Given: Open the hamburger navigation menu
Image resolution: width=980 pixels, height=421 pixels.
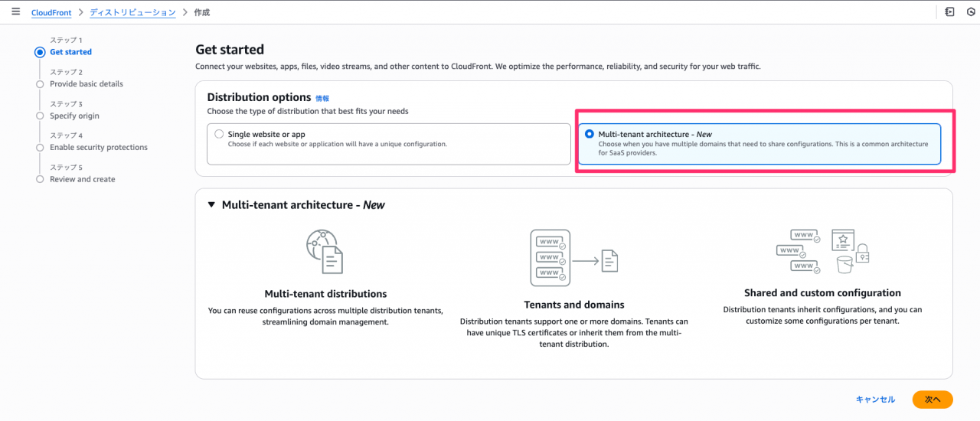Looking at the screenshot, I should click(x=15, y=12).
